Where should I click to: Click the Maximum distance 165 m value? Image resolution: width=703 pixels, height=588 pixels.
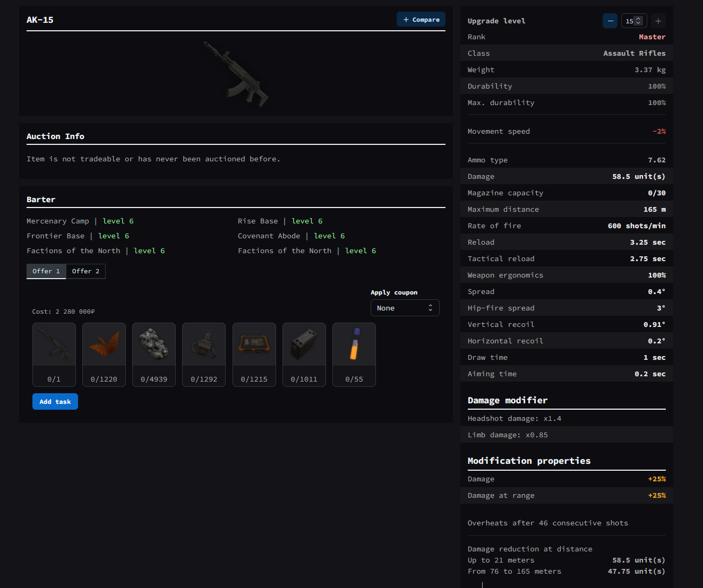pyautogui.click(x=655, y=210)
